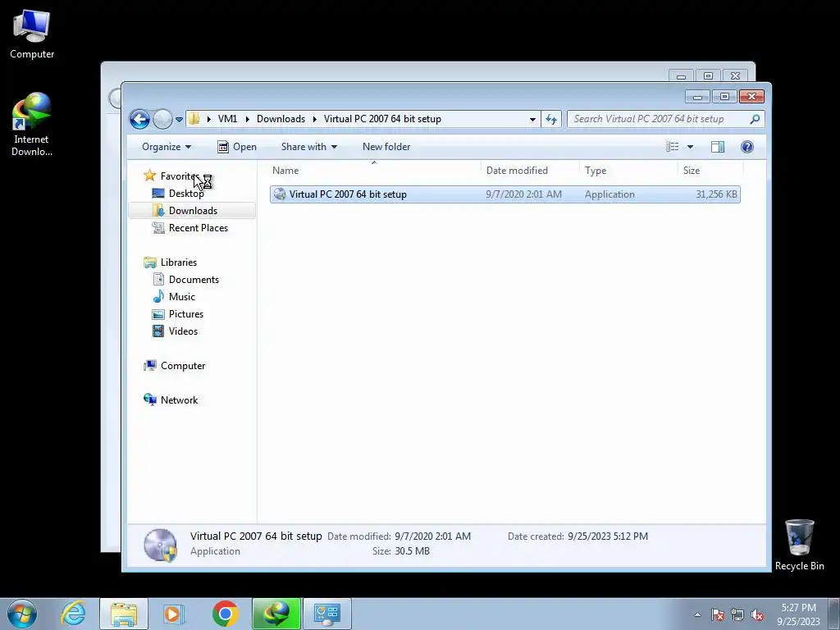Click the muted volume speaker tray icon

[x=757, y=614]
